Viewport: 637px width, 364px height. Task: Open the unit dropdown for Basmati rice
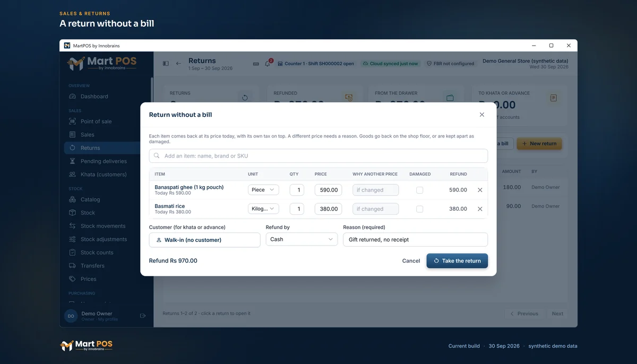coord(263,209)
